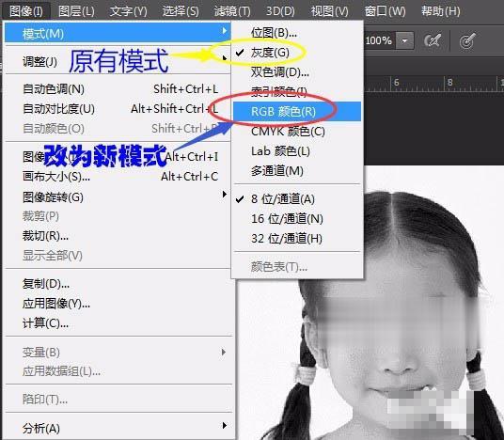Toggle pressure for opacity brush icon
The width and height of the screenshot is (504, 440).
coord(433,40)
